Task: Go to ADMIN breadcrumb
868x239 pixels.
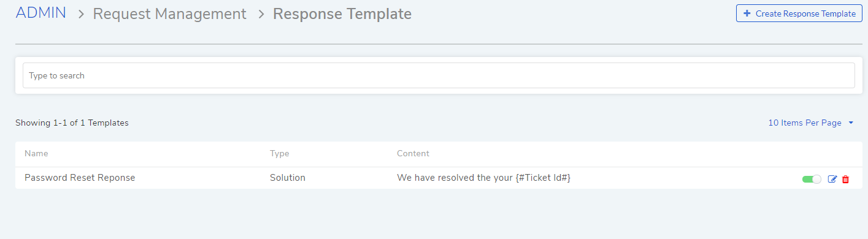Action: [x=40, y=13]
